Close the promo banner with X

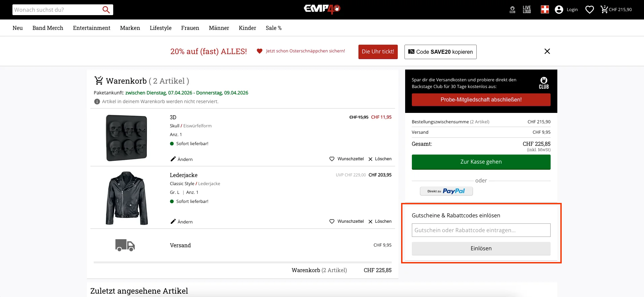click(547, 51)
